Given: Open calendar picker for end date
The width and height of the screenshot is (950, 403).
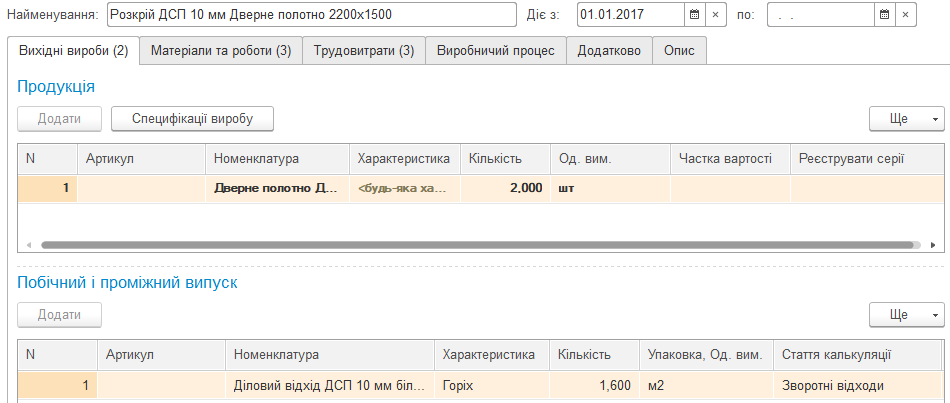Looking at the screenshot, I should (883, 15).
